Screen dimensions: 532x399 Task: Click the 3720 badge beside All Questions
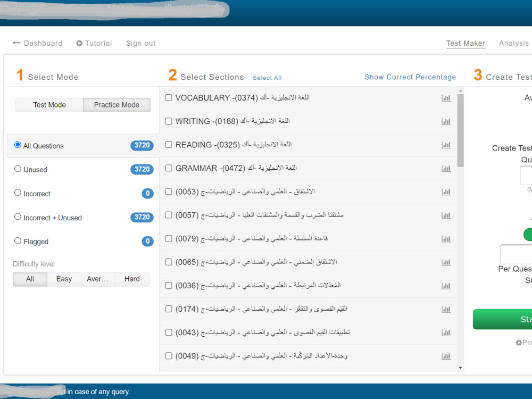coord(142,145)
